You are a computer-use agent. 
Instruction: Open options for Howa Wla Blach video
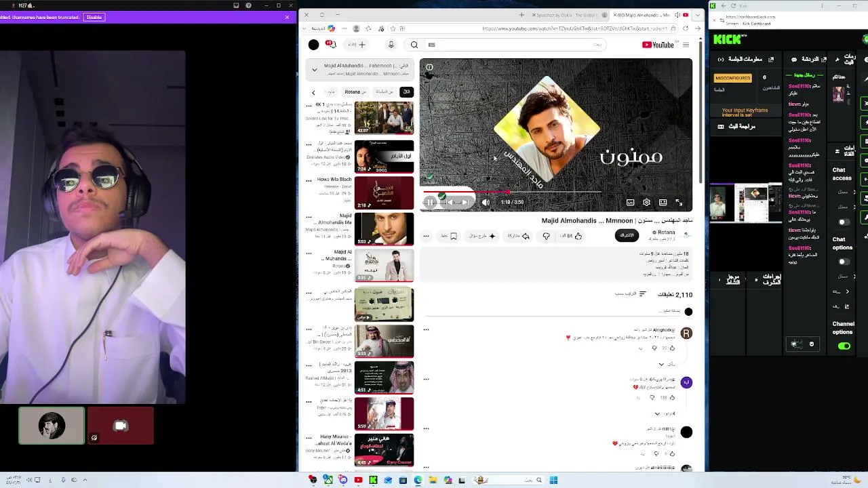(309, 181)
